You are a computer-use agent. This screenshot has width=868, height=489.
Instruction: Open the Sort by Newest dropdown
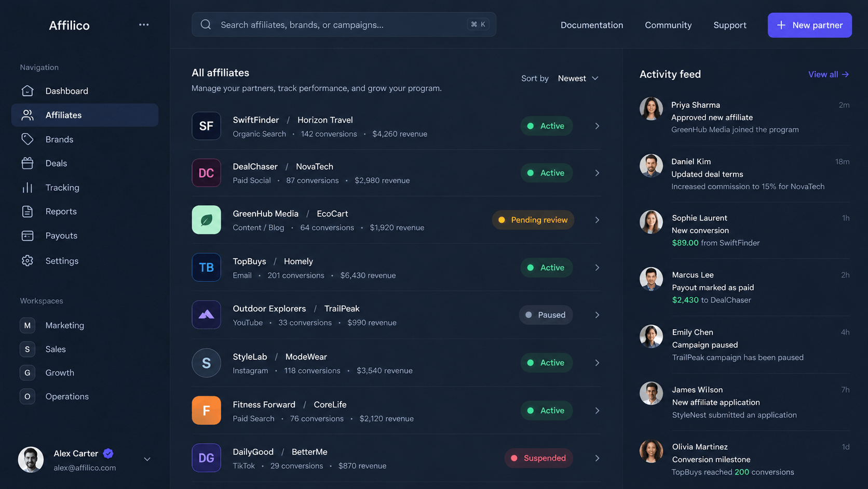[578, 78]
